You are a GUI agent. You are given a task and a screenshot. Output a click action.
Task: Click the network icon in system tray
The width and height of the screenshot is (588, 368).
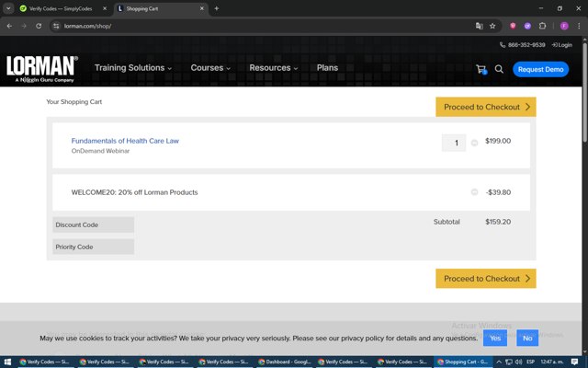click(x=509, y=362)
